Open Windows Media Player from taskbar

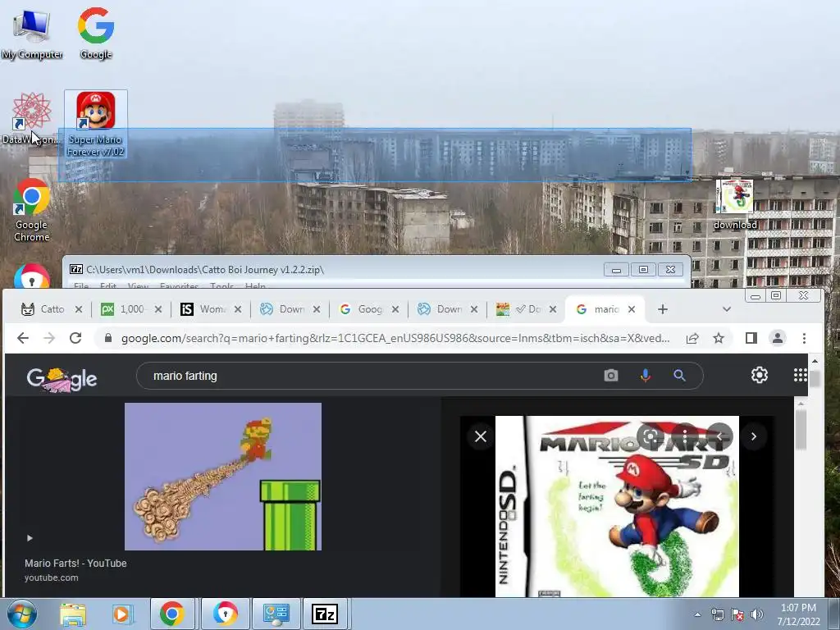[122, 614]
